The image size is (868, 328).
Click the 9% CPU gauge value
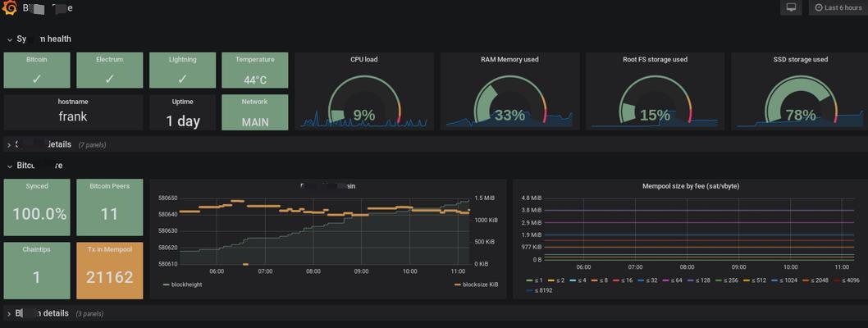pyautogui.click(x=363, y=115)
